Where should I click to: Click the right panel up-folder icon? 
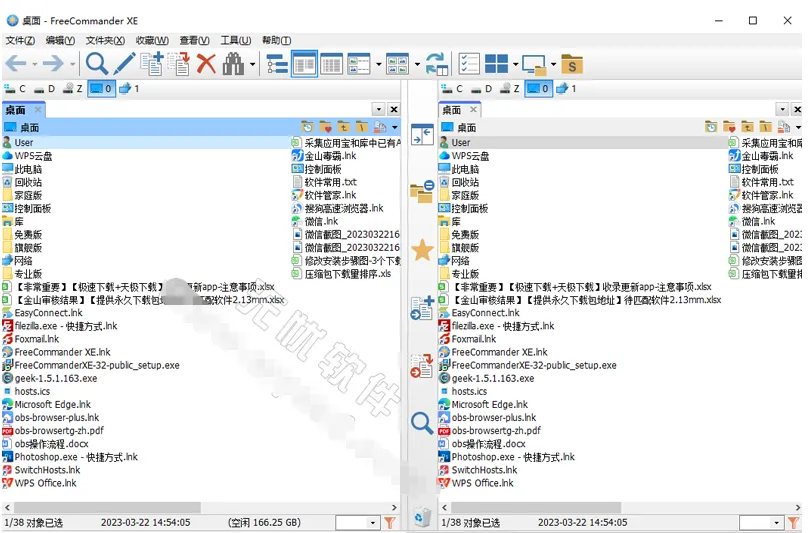tap(747, 127)
